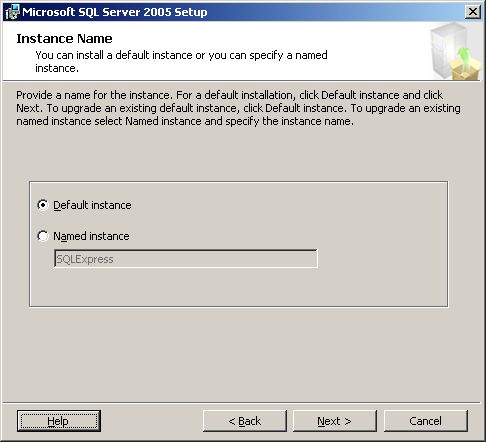The image size is (486, 442).
Task: Continue setup with the Next button
Action: 335,421
